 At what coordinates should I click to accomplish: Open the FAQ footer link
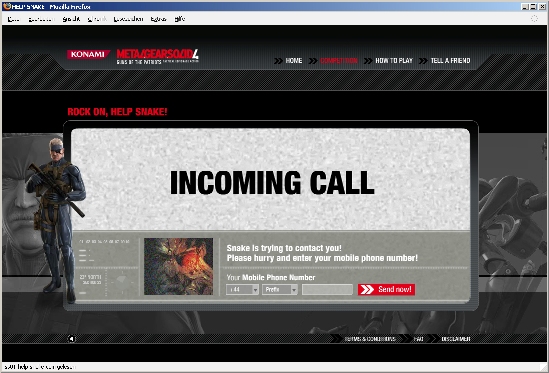(418, 339)
